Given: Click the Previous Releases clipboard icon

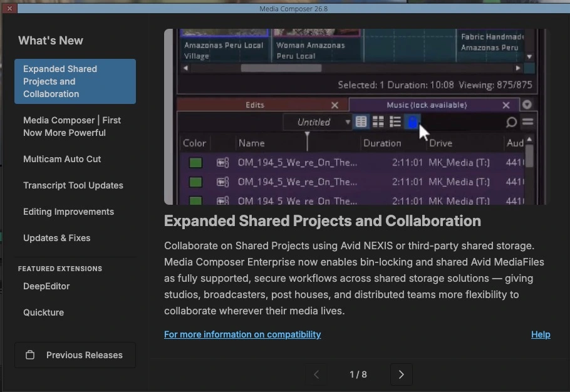Looking at the screenshot, I should point(30,355).
